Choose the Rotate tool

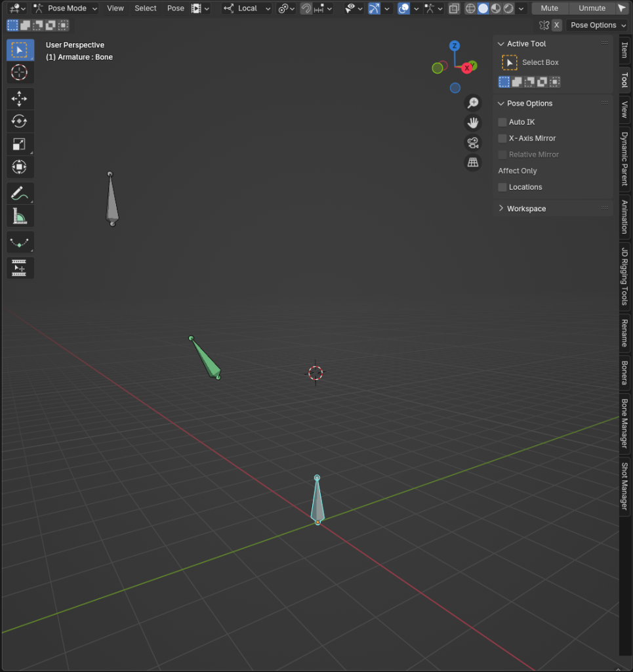click(20, 121)
